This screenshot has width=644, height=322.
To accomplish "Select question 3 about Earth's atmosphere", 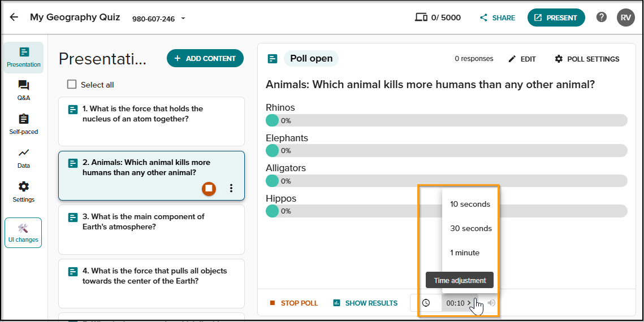I will point(151,230).
